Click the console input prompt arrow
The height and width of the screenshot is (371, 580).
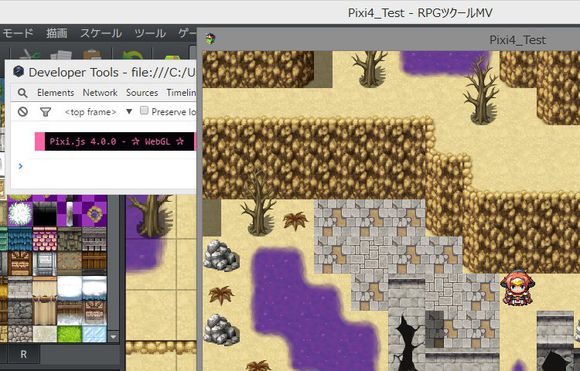point(21,166)
